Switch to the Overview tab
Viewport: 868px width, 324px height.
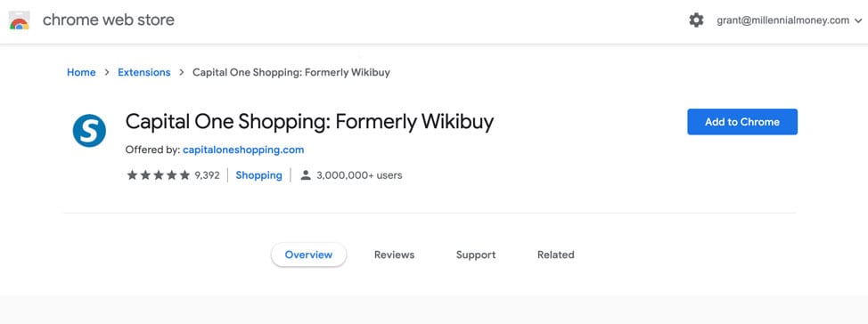coord(308,255)
